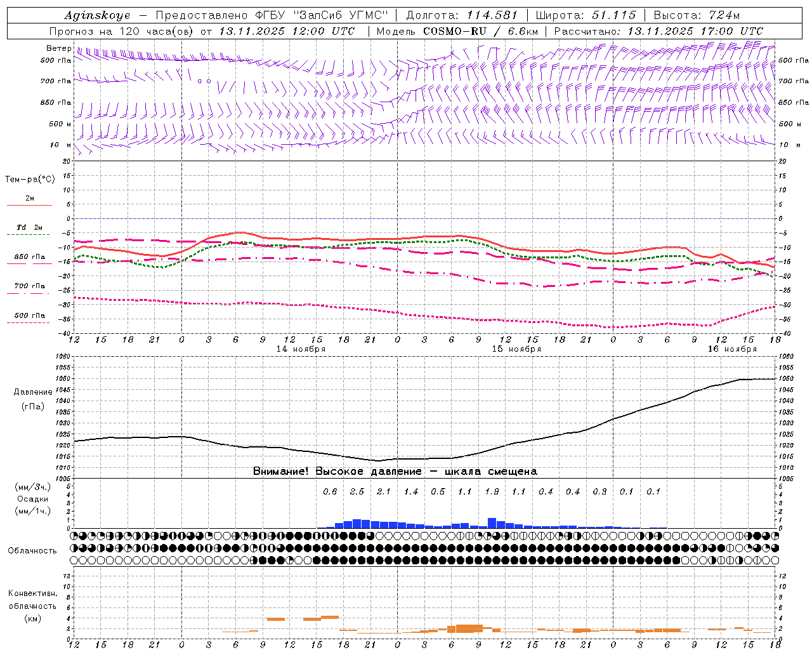Click the date label "16 ноября"
Viewport: 812px width, 650px height.
pos(732,349)
